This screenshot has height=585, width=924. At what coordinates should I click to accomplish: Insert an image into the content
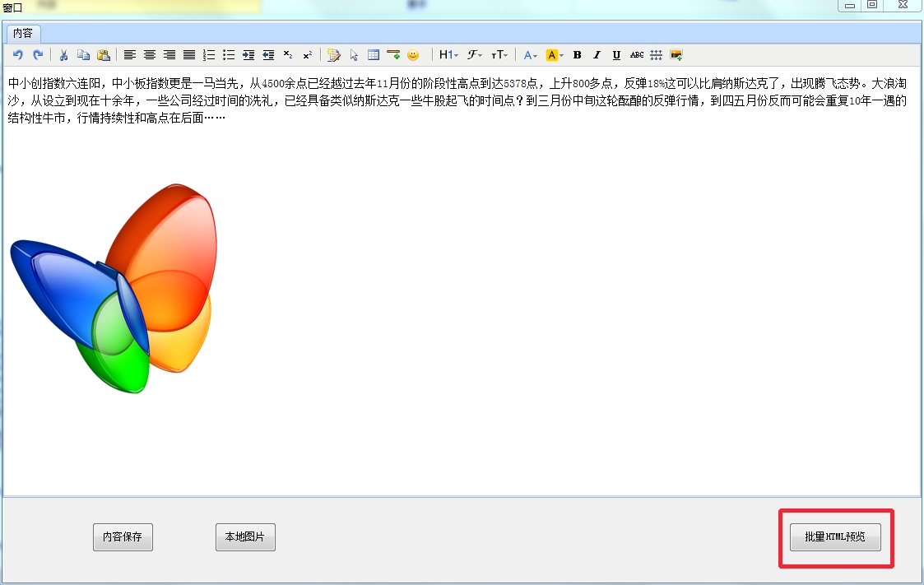[x=676, y=55]
